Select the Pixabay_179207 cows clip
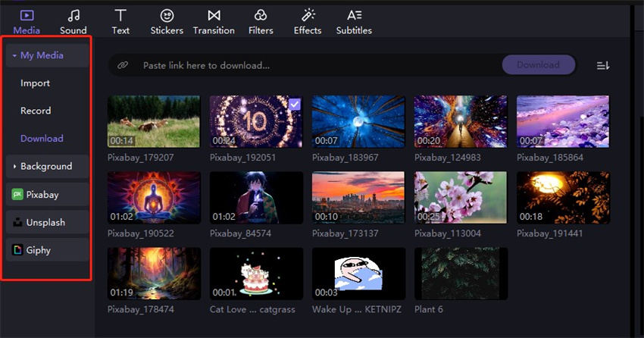Viewport: 644px width, 338px height. click(154, 121)
